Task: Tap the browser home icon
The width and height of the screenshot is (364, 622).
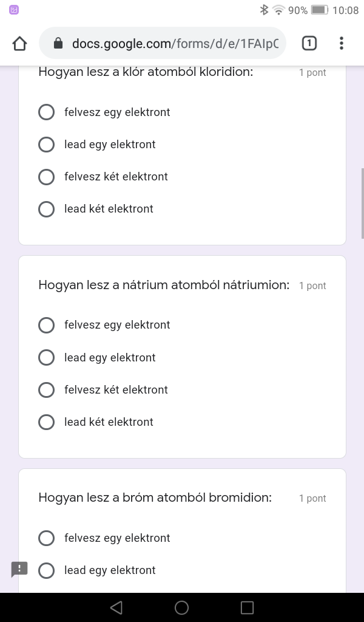Action: pos(20,43)
